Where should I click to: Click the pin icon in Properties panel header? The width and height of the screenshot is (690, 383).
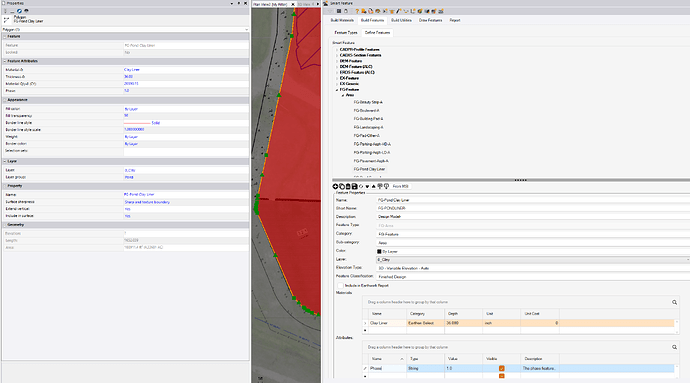point(239,3)
